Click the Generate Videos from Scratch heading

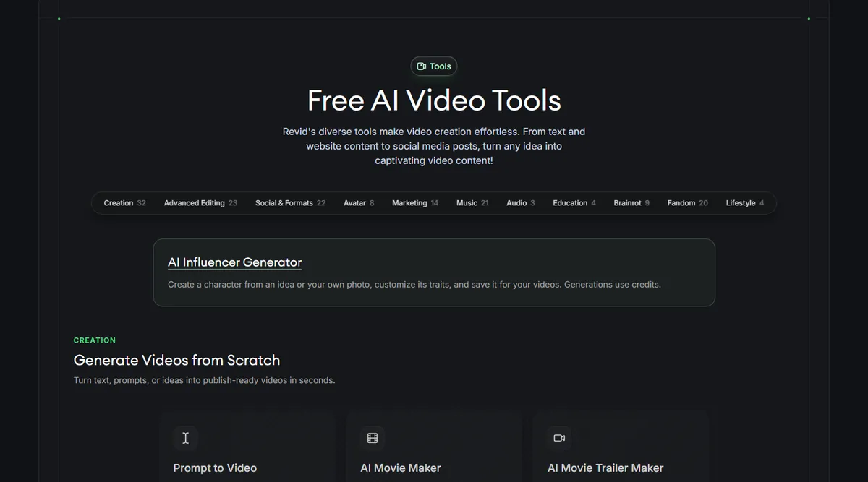click(x=176, y=360)
